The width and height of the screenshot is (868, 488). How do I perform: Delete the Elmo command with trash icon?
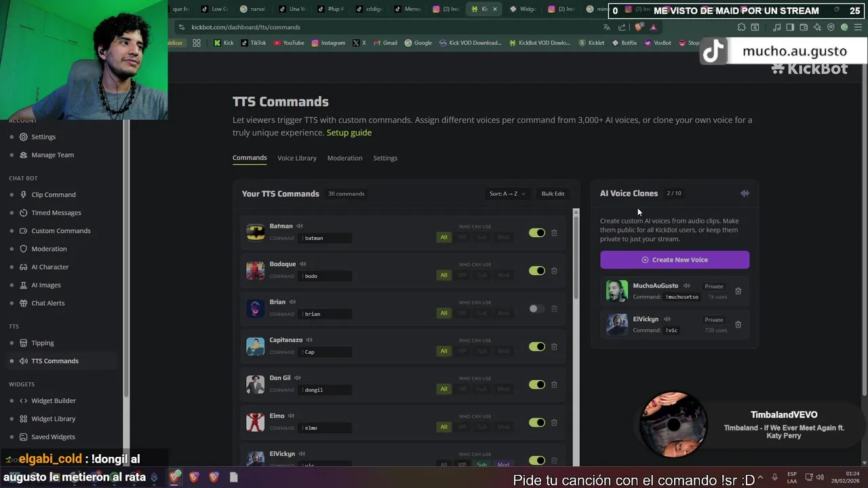tap(554, 422)
